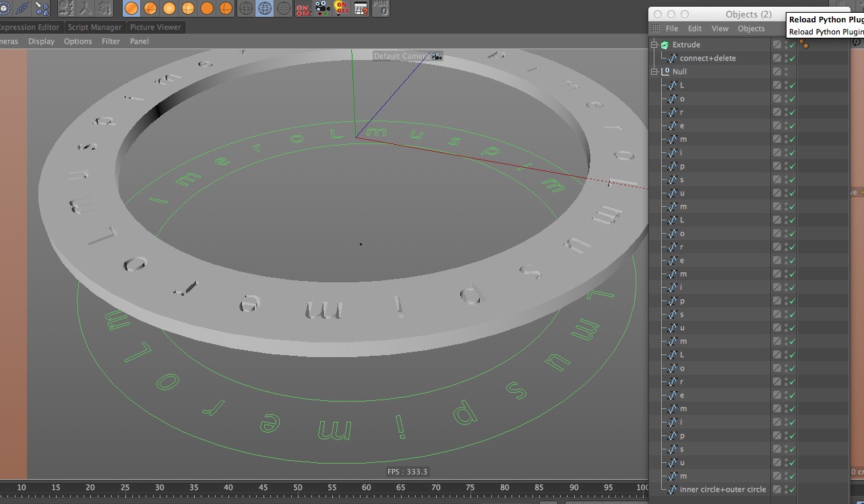The image size is (864, 504).
Task: Click the green Extrude object icon
Action: (665, 44)
